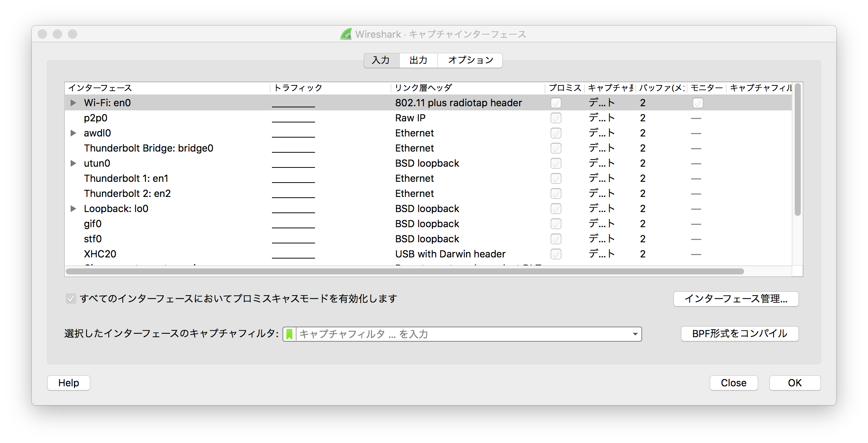Toggle promiscuous checkbox for Loopback: lo0
868x443 pixels.
point(556,209)
